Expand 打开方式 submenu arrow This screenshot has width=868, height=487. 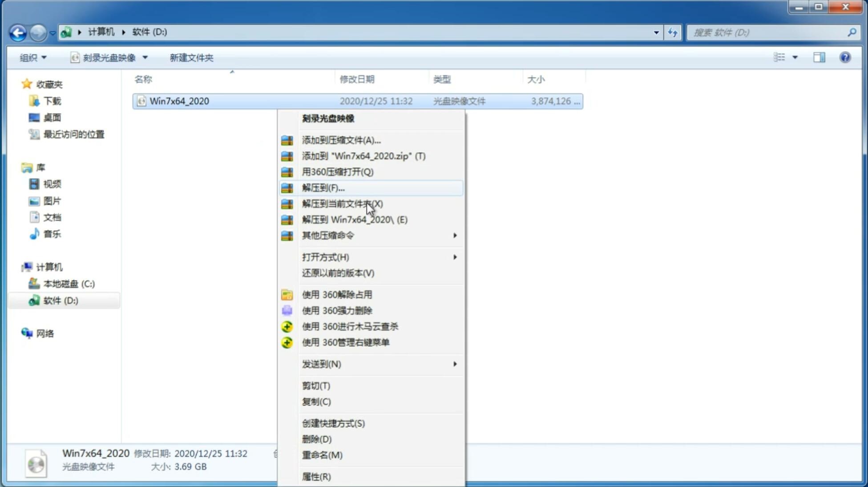tap(454, 256)
